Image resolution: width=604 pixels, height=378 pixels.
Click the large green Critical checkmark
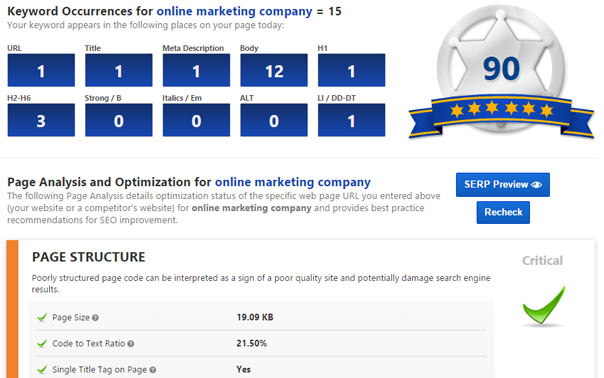(544, 305)
